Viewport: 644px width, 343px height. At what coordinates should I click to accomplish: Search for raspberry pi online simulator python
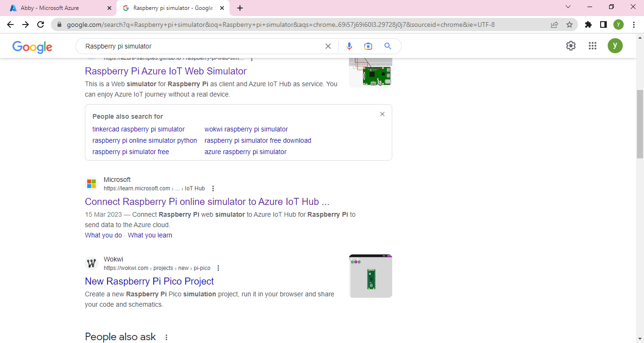click(145, 140)
